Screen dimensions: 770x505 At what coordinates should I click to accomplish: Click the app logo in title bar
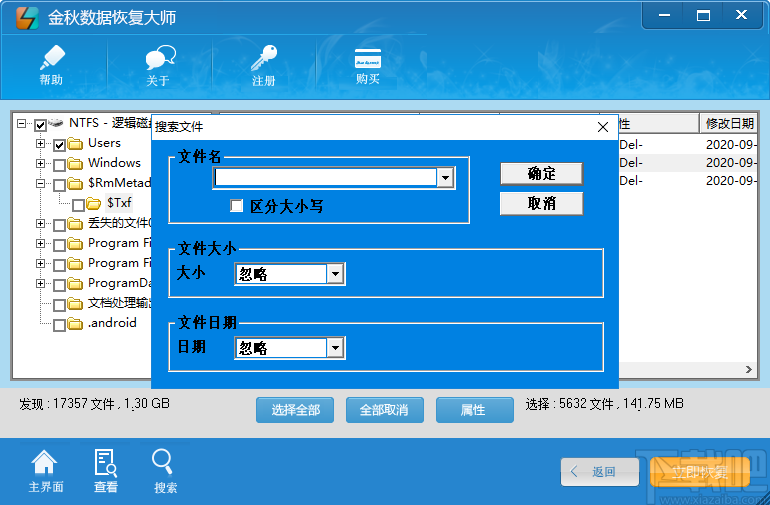coord(27,18)
